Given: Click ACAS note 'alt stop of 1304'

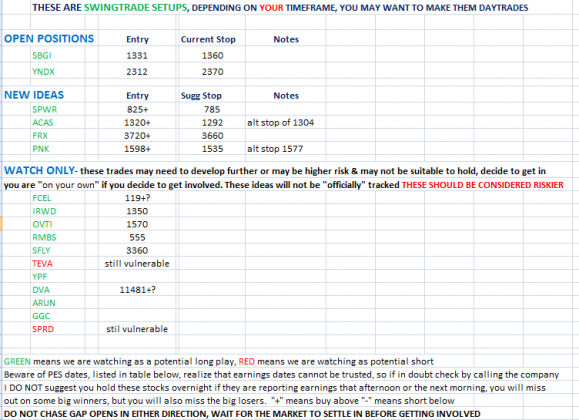Looking at the screenshot, I should pyautogui.click(x=281, y=123).
